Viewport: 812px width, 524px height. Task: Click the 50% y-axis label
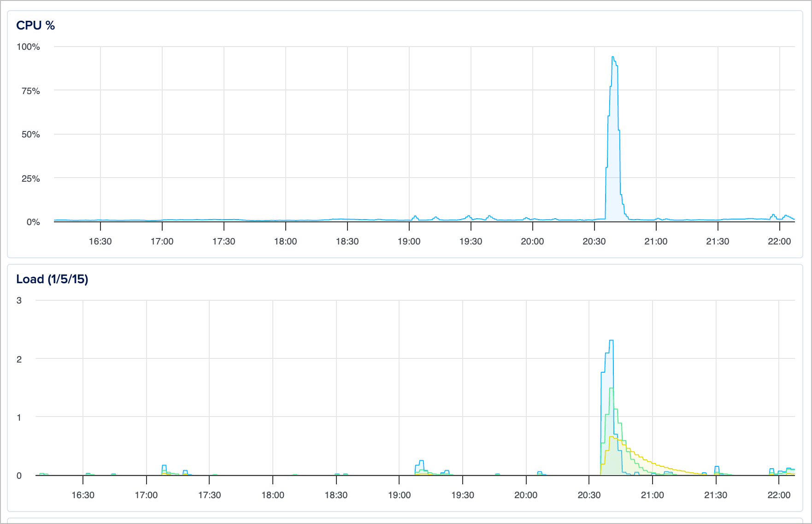[30, 134]
